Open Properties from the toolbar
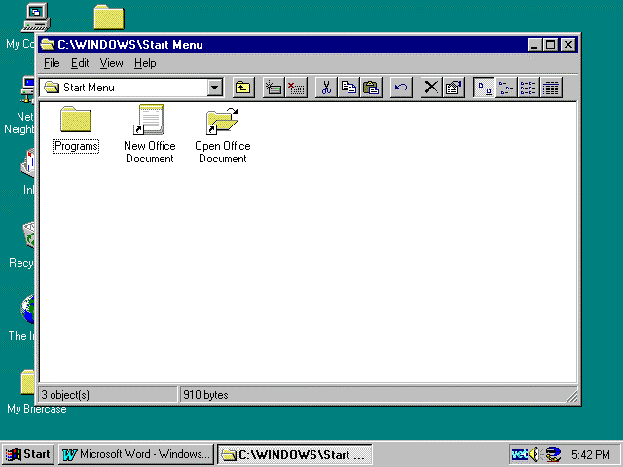Image resolution: width=623 pixels, height=467 pixels. coord(453,88)
